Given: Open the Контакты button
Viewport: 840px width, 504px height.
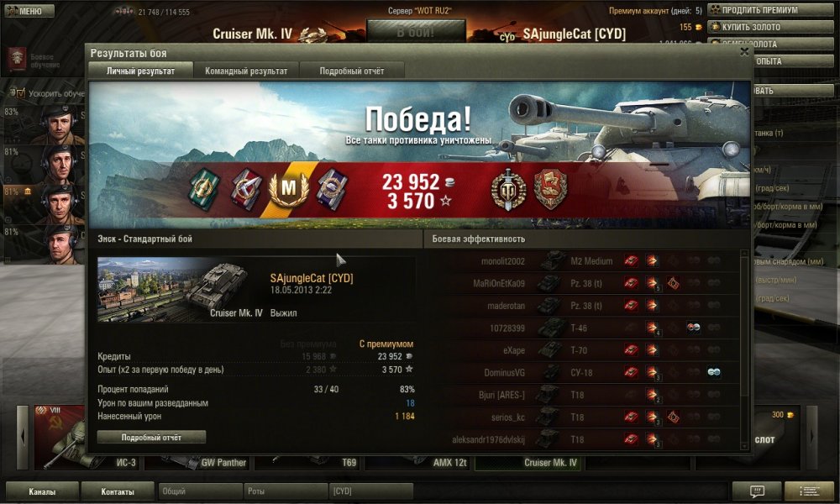Looking at the screenshot, I should click(118, 491).
